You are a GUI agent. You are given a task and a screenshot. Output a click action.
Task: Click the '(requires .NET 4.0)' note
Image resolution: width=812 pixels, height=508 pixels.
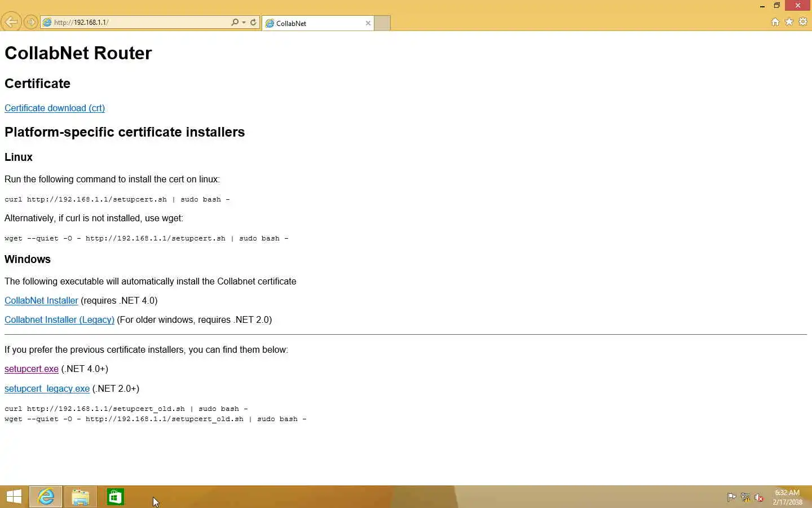(119, 300)
